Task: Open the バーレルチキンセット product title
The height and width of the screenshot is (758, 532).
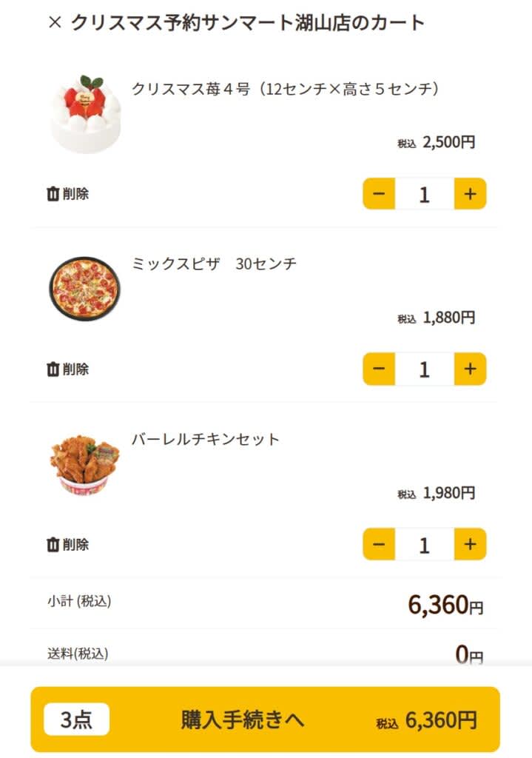Action: point(206,439)
